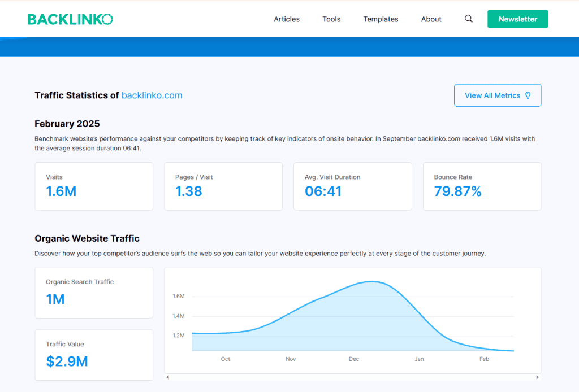Viewport: 579px width, 392px height.
Task: Click the Jan label on chart axis
Action: (419, 359)
